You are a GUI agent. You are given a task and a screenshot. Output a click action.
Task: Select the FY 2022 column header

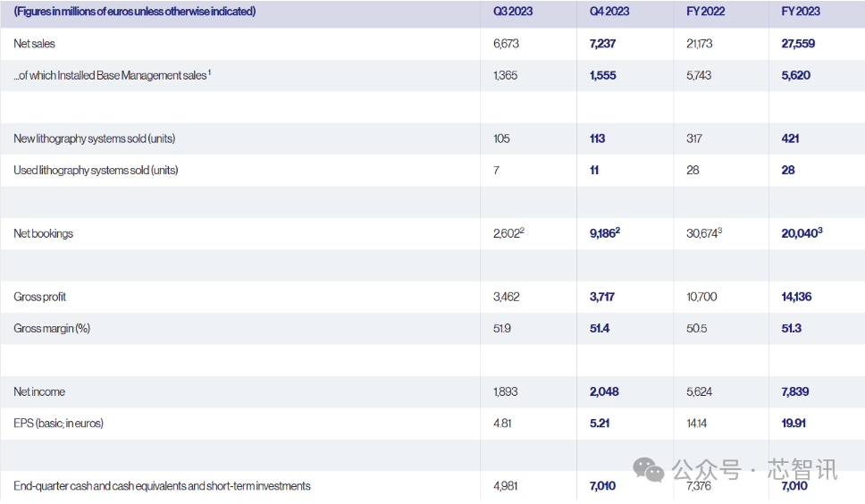coord(705,12)
